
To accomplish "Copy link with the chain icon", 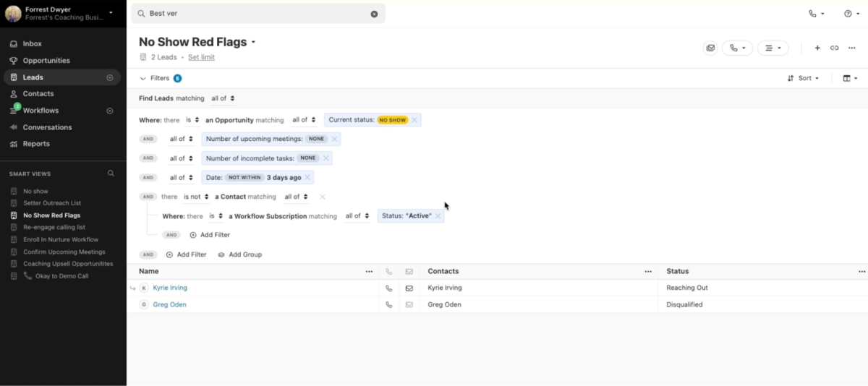I will tap(834, 48).
